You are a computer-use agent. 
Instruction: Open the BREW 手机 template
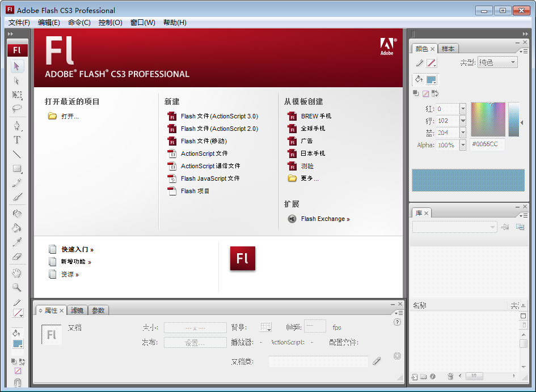pos(316,116)
